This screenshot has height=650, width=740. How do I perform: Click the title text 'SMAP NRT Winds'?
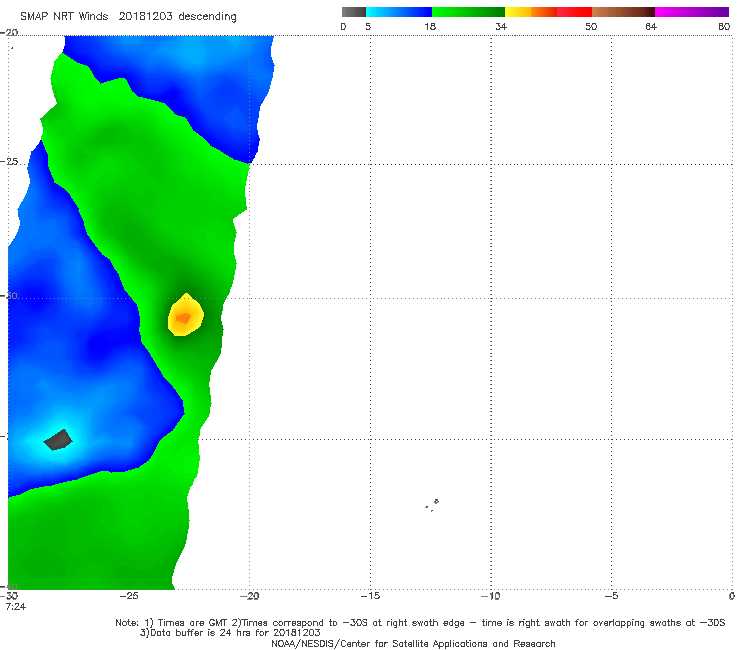click(64, 16)
